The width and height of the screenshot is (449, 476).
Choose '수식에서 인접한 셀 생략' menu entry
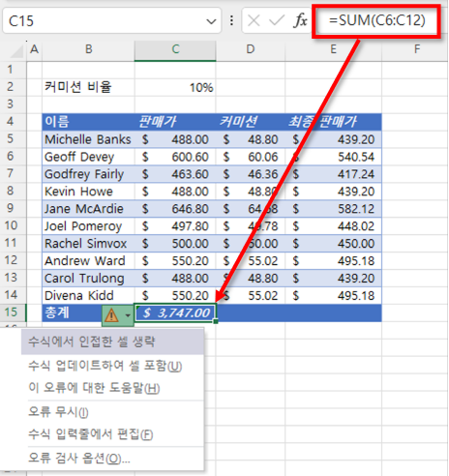(x=112, y=342)
